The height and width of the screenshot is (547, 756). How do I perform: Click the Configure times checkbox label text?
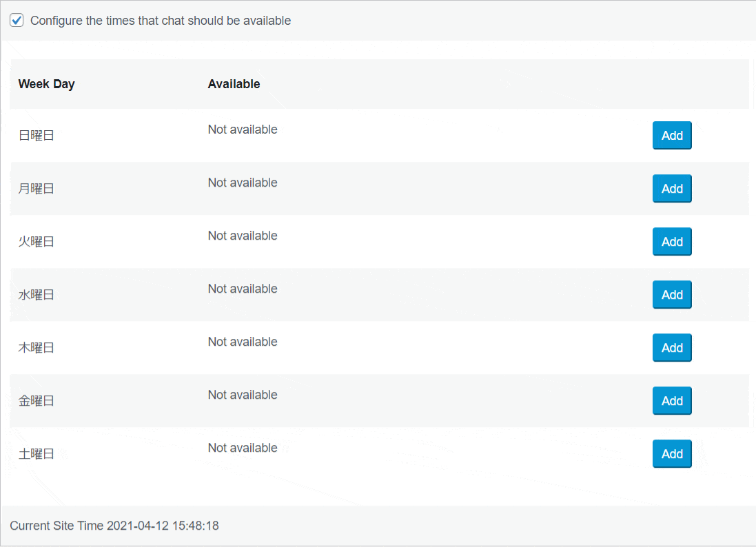[161, 21]
